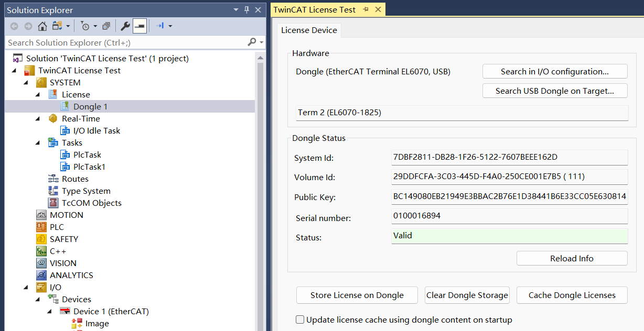Viewport: 644px width, 331px height.
Task: Click the Reload Info button
Action: [572, 258]
